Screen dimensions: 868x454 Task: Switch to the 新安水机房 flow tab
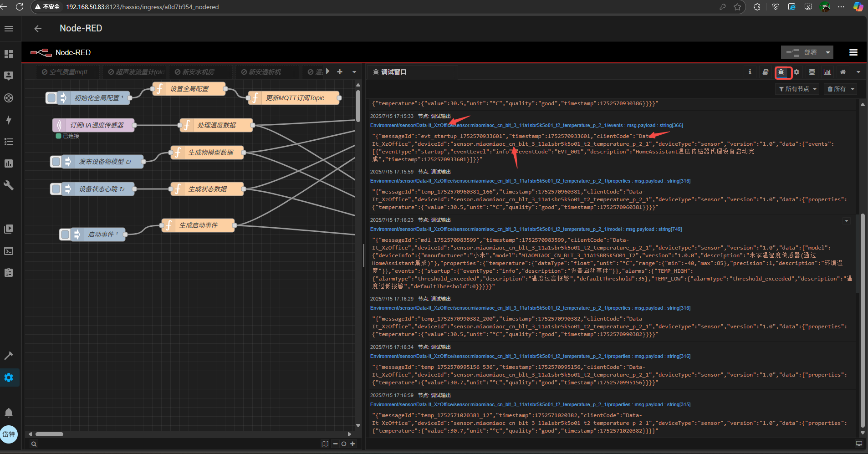pyautogui.click(x=198, y=72)
